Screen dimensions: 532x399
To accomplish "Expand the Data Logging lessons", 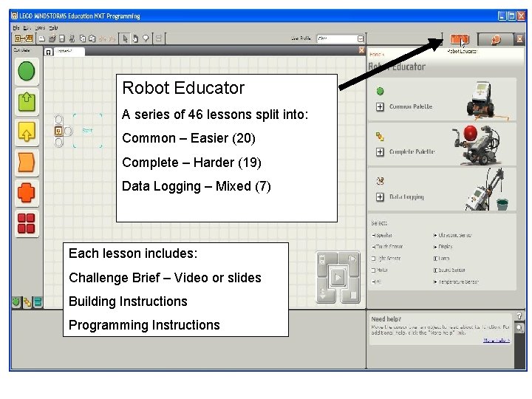I will coord(380,197).
